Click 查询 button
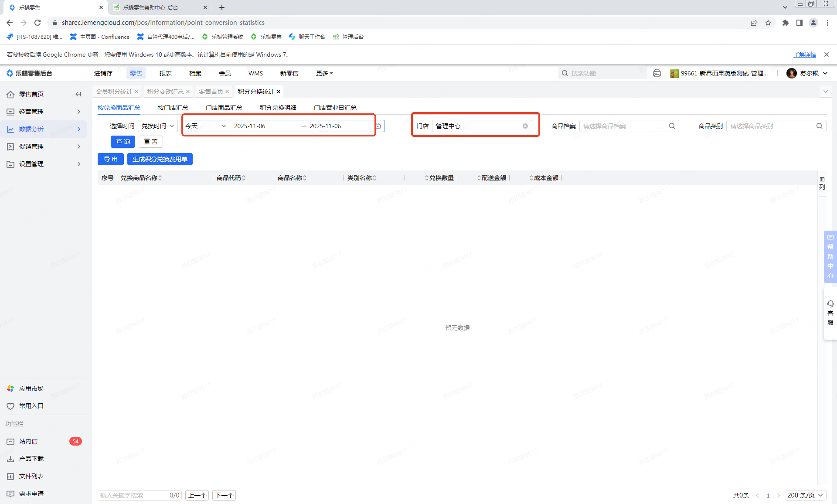 click(122, 142)
